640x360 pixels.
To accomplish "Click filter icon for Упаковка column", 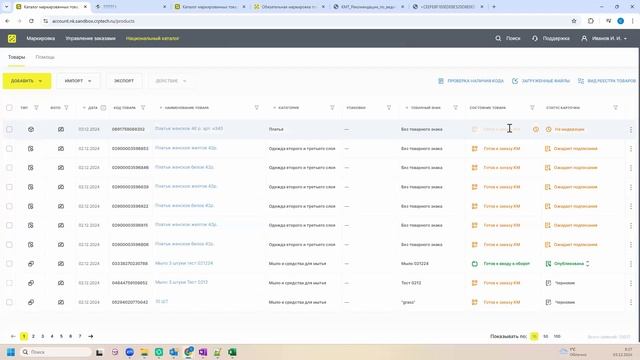I will pyautogui.click(x=389, y=108).
